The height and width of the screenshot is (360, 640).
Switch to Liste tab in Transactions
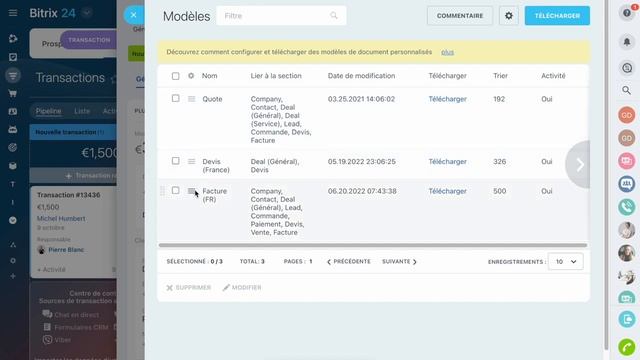(82, 111)
